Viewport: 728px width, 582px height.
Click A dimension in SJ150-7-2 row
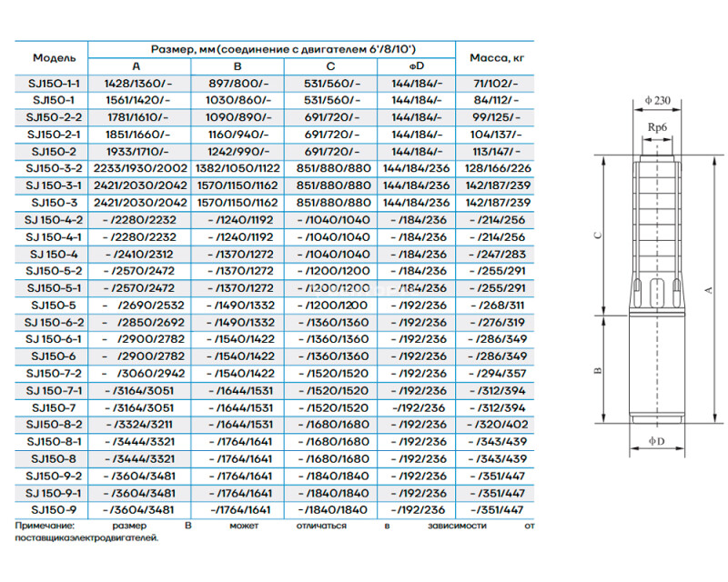click(143, 374)
